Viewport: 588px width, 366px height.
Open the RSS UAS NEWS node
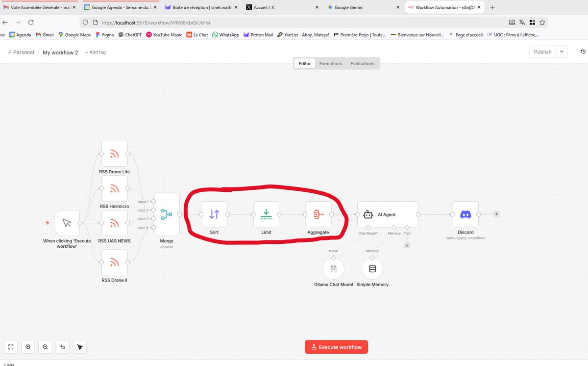point(115,223)
